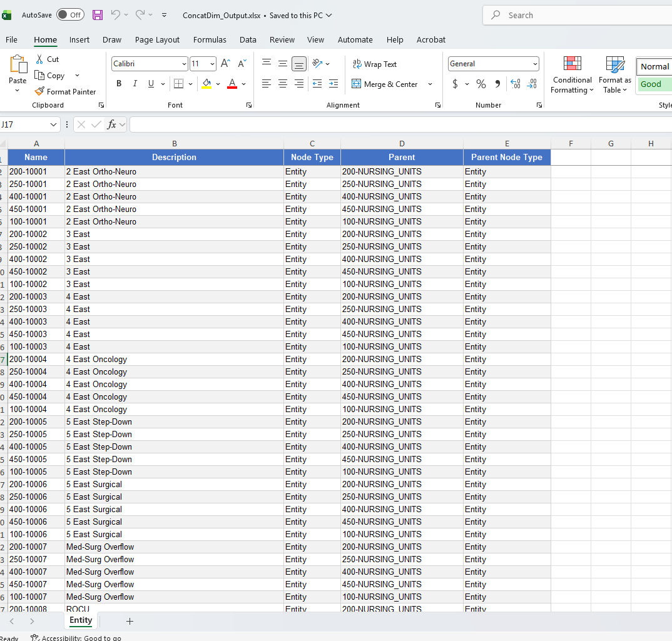Image resolution: width=672 pixels, height=641 pixels.
Task: Click the Redo arrow icon
Action: coord(140,15)
